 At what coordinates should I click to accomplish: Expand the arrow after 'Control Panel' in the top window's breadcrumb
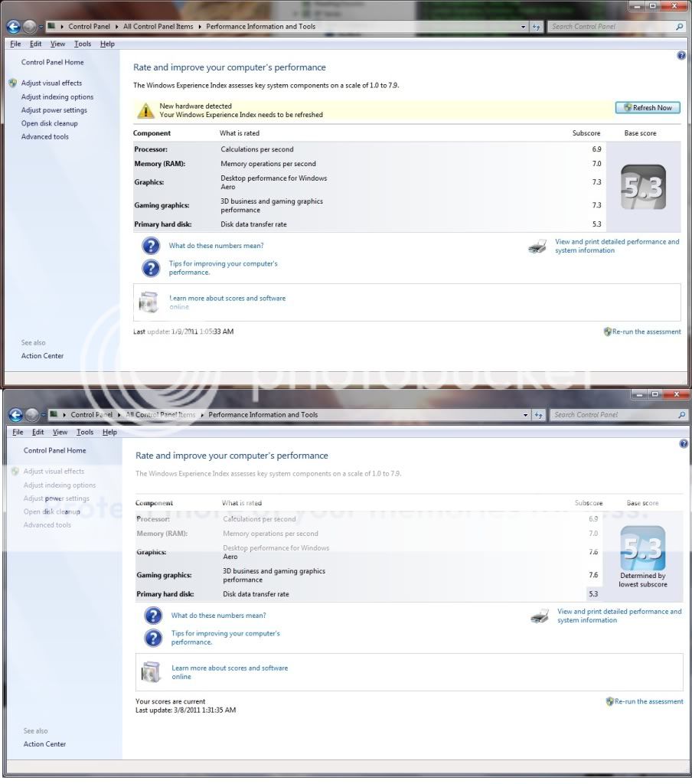(x=116, y=27)
